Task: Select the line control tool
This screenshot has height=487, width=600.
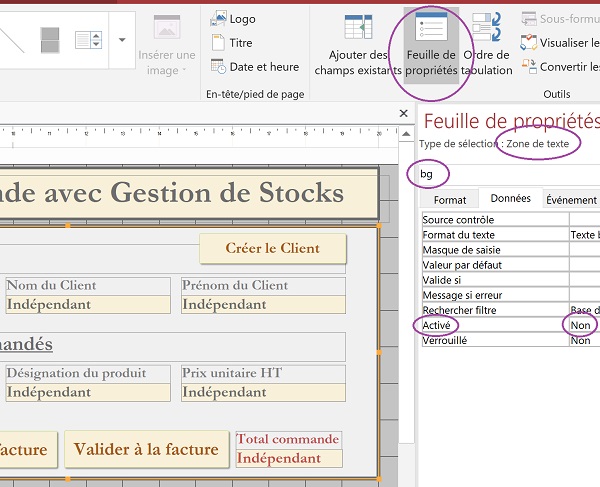Action: pyautogui.click(x=11, y=40)
